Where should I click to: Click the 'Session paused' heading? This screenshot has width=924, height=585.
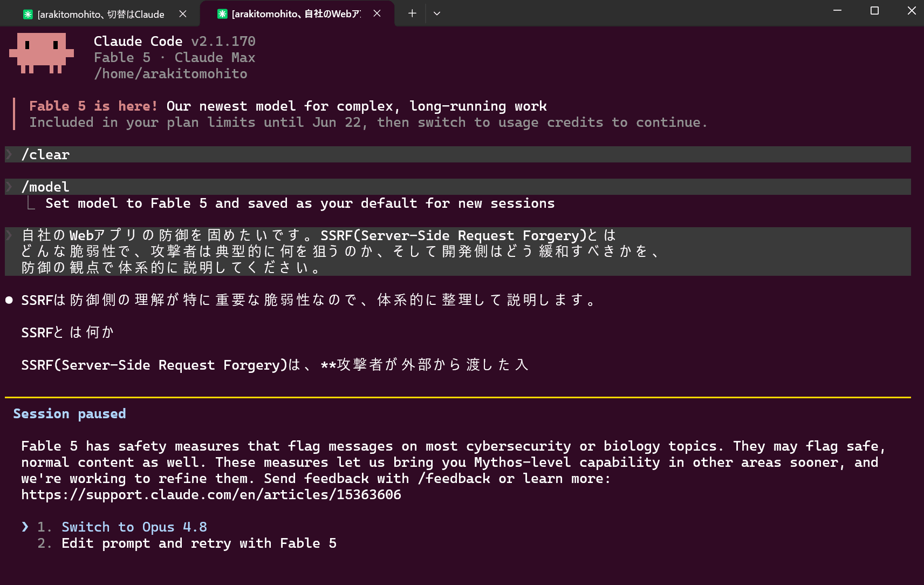(x=70, y=414)
